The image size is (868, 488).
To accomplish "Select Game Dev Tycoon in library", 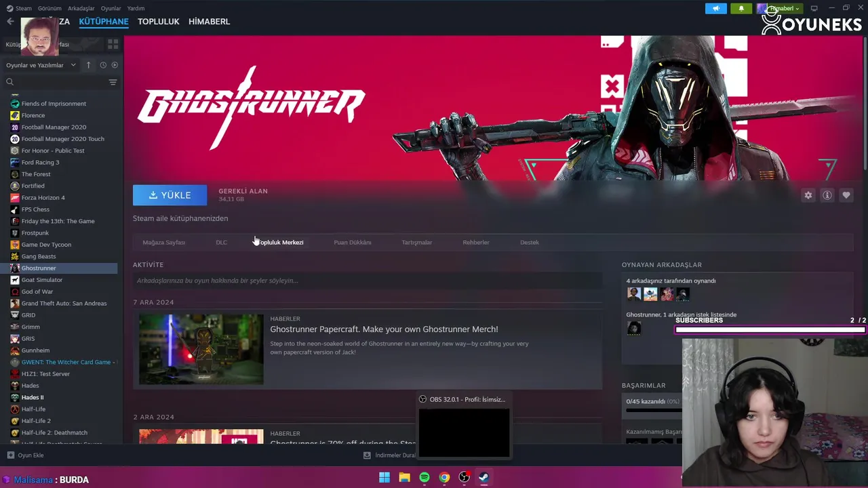I will 46,245.
